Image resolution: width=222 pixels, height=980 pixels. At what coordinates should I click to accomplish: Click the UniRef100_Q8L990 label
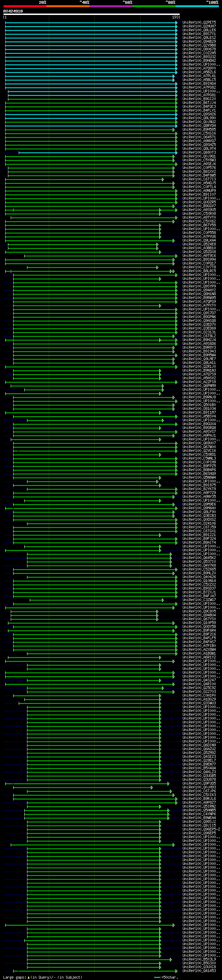point(199,118)
